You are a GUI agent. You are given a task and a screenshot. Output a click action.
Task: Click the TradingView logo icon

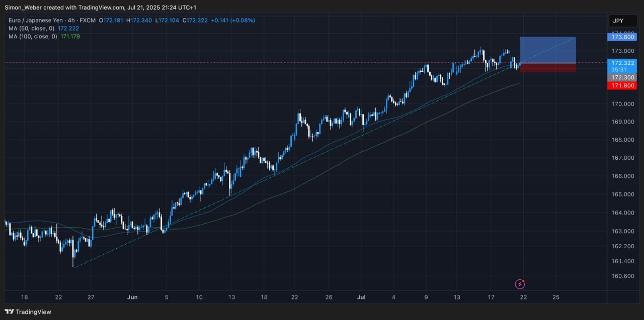pos(9,312)
